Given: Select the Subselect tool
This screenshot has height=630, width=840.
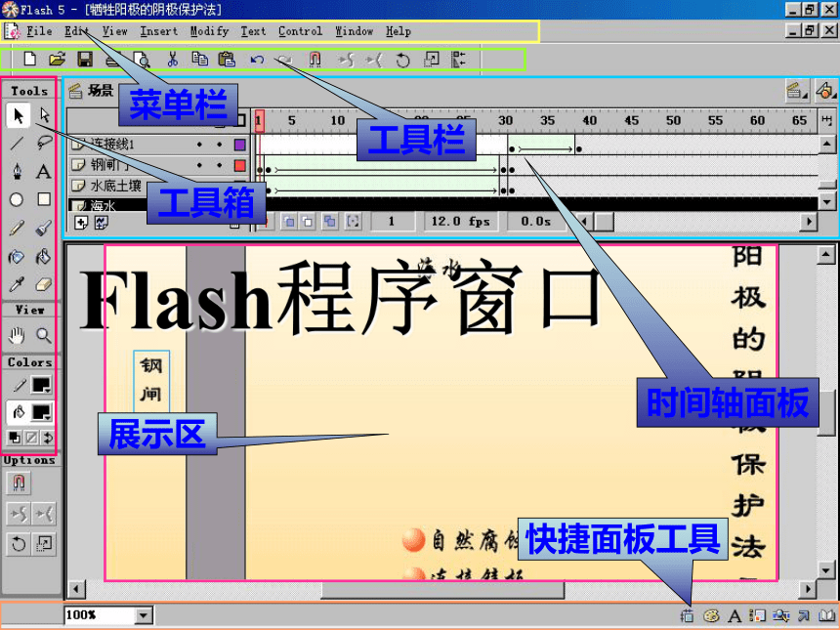Looking at the screenshot, I should click(x=45, y=114).
